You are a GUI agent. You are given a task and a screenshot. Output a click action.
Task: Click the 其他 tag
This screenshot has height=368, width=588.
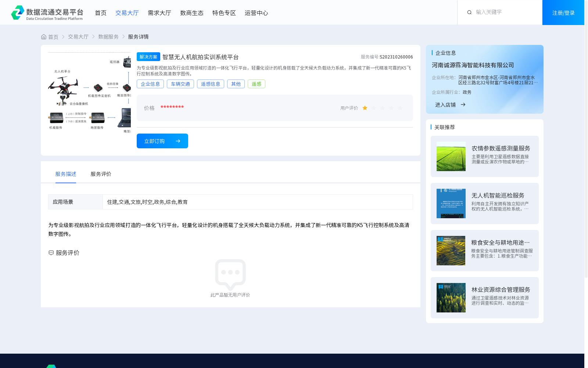[236, 84]
